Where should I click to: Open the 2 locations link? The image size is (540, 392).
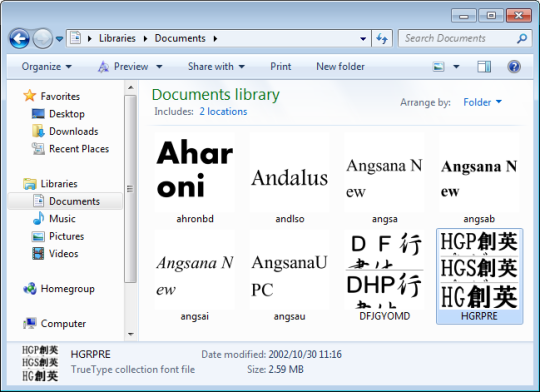pyautogui.click(x=223, y=112)
